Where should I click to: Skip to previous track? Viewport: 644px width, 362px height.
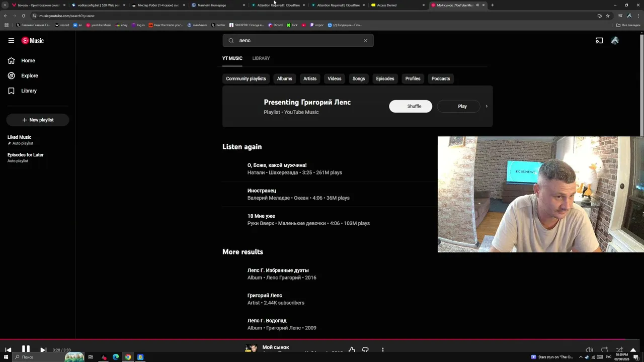coord(8,349)
